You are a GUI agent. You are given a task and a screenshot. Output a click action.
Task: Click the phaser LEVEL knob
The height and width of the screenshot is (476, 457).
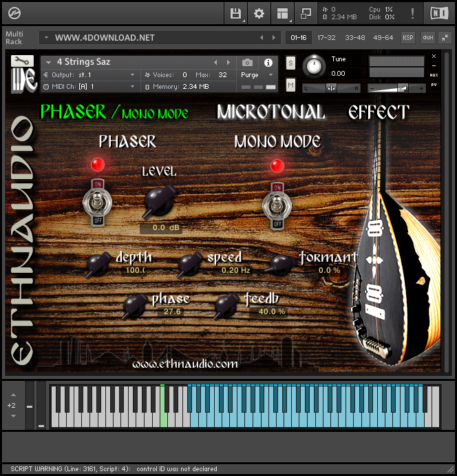click(159, 201)
